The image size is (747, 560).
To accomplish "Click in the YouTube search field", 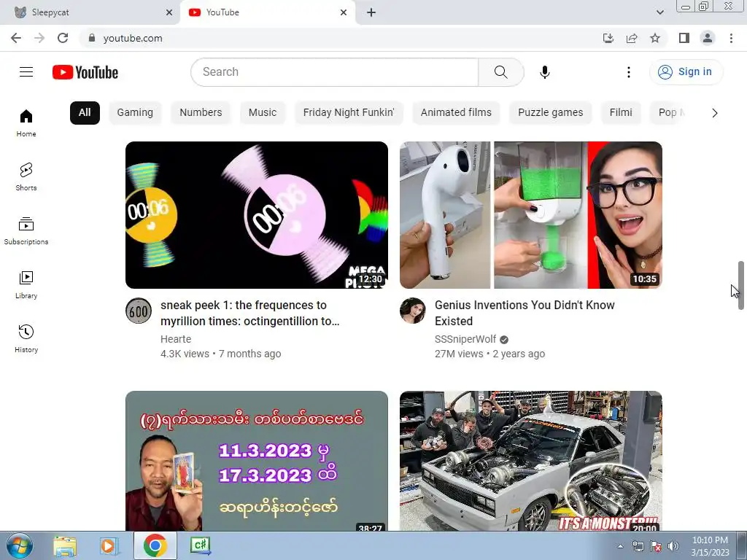I will tap(334, 72).
